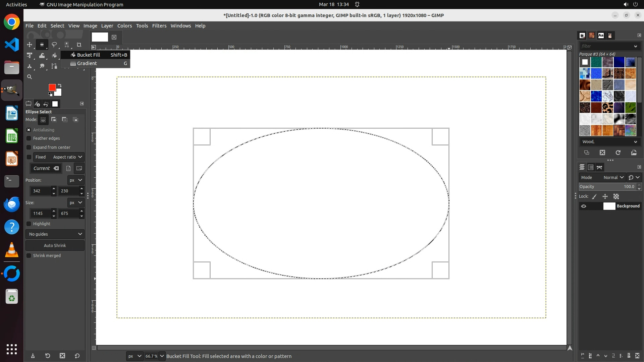Swap foreground and background colors

60,85
